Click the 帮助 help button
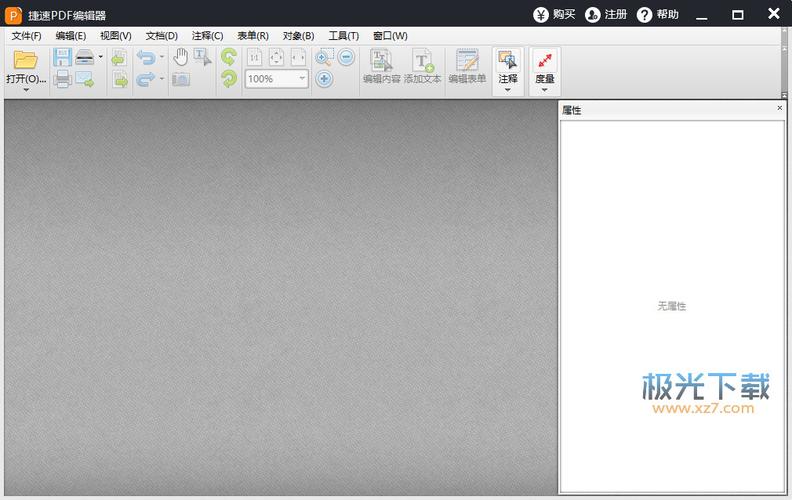792x500 pixels. 658,15
